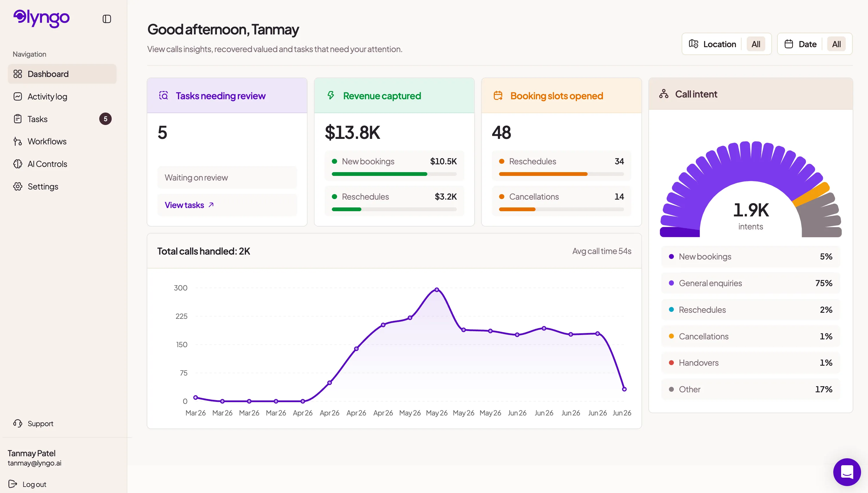Click Cancellations 14 progress bar
Screen dimensions: 868x493
tap(561, 209)
